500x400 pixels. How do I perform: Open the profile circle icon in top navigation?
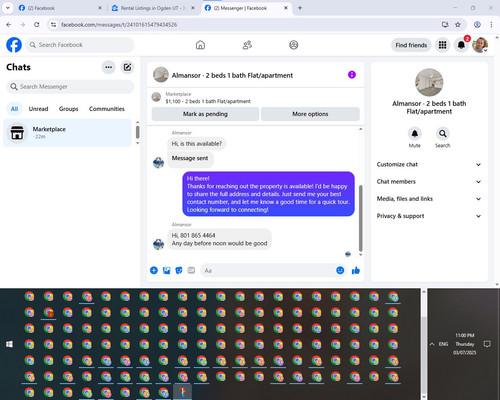pyautogui.click(x=294, y=45)
